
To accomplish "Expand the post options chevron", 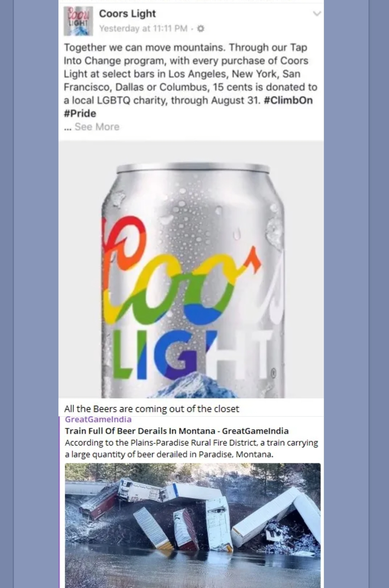I will click(x=317, y=14).
